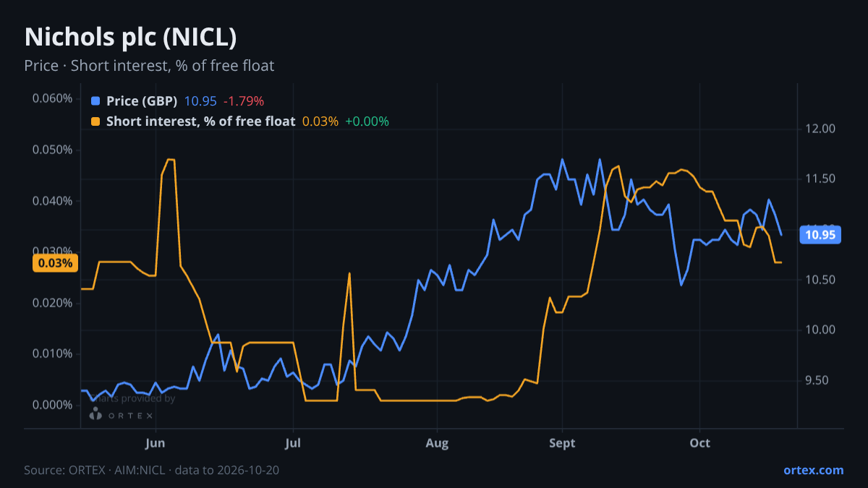Click the 10.95 price value in legend

tap(200, 101)
